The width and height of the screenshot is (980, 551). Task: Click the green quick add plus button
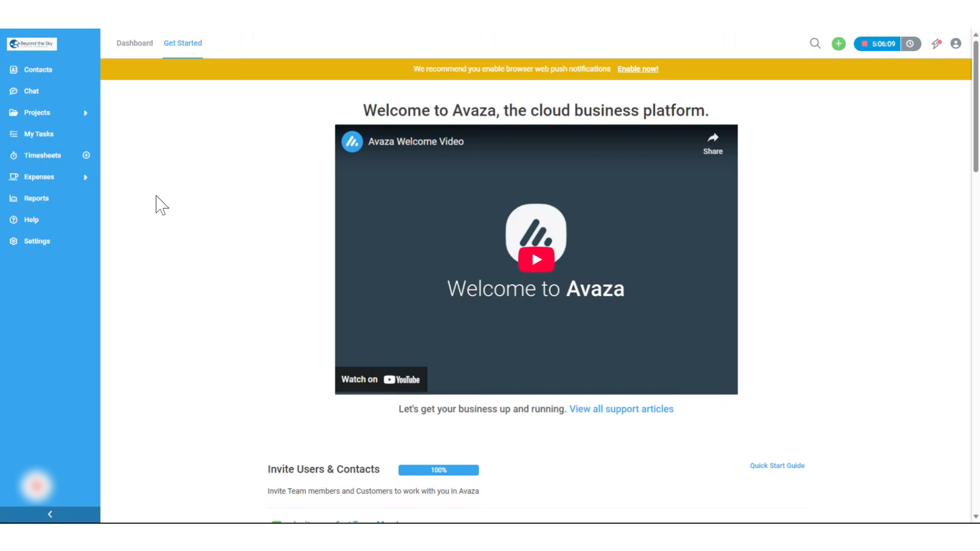coord(838,44)
